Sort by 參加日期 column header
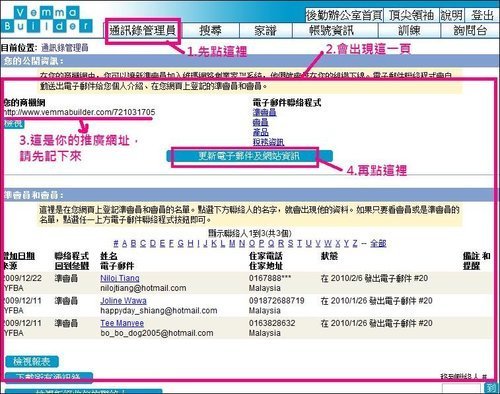The image size is (500, 394). click(19, 256)
